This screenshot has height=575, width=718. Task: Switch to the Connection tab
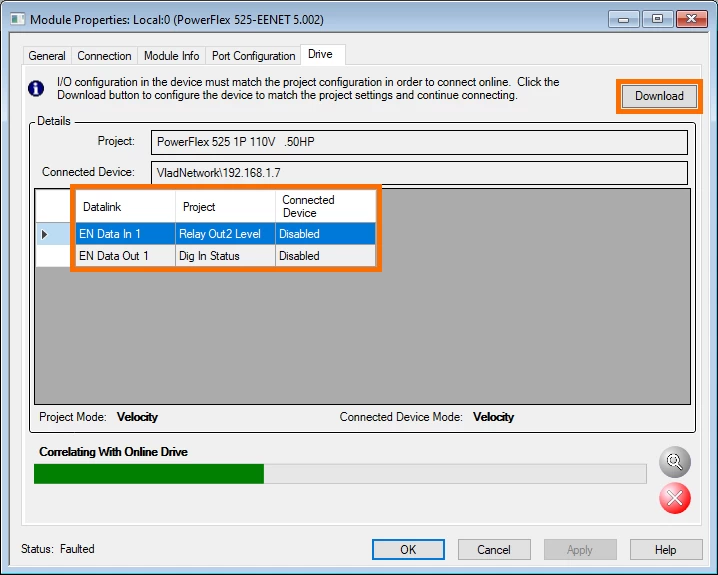tap(104, 56)
